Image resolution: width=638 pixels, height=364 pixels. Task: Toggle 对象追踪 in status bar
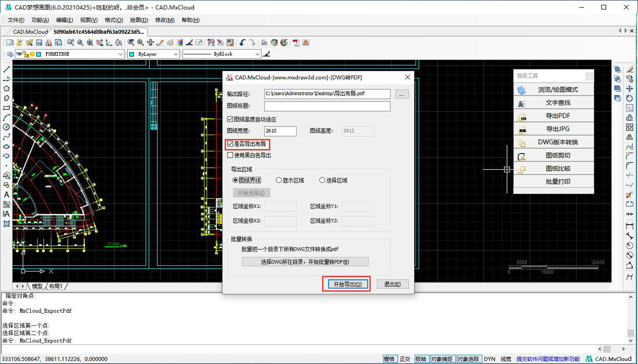pyautogui.click(x=468, y=359)
